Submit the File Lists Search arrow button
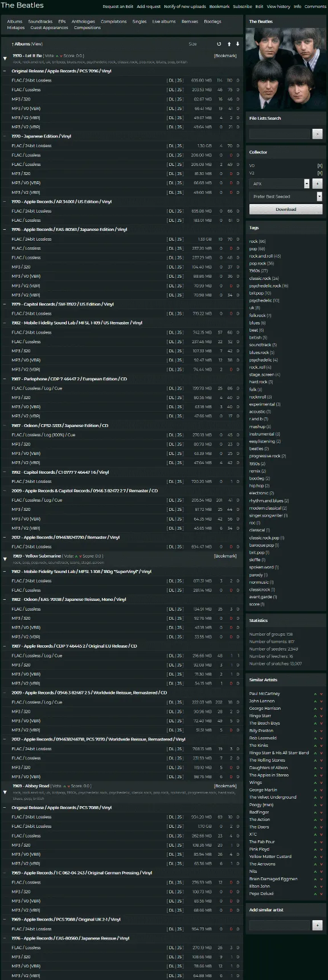This screenshot has height=980, width=328. pos(318,134)
